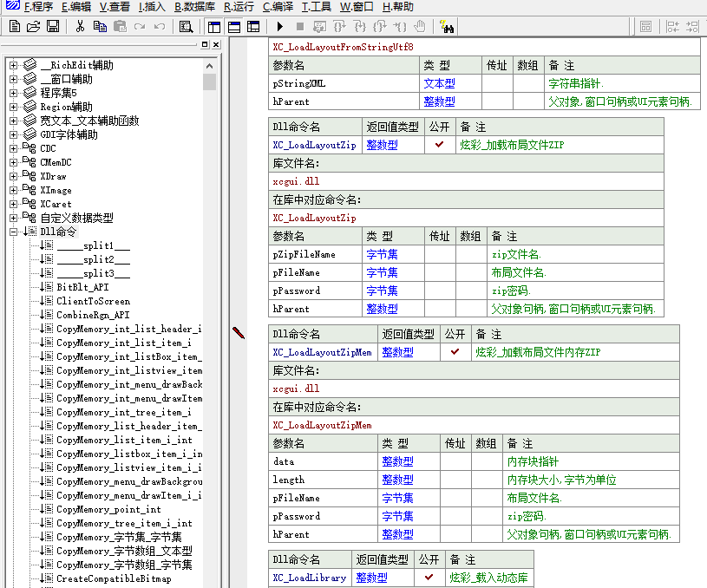Screen dimensions: 707x588
Task: Select CombineRgn_API in the tree
Action: coord(93,315)
